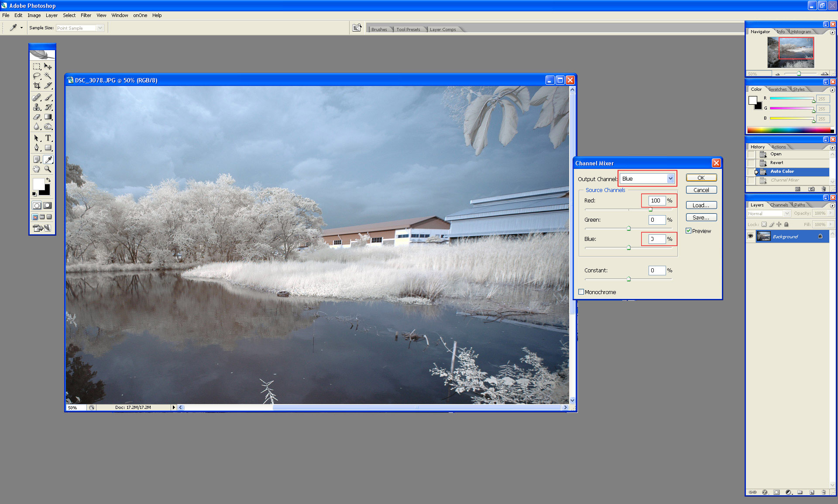
Task: Open the layer blend mode Normal dropdown
Action: [x=786, y=213]
